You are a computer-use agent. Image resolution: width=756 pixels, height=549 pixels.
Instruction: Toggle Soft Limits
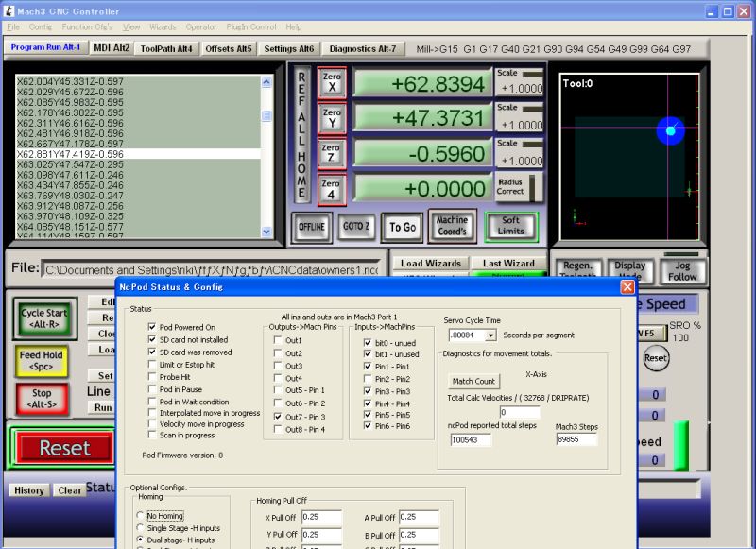511,226
